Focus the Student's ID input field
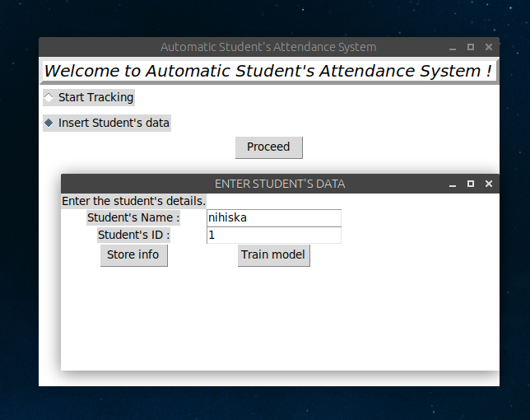The width and height of the screenshot is (530, 420). (274, 235)
